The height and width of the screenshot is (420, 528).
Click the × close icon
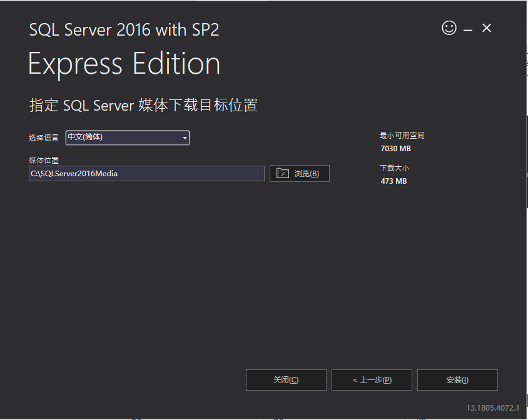487,28
